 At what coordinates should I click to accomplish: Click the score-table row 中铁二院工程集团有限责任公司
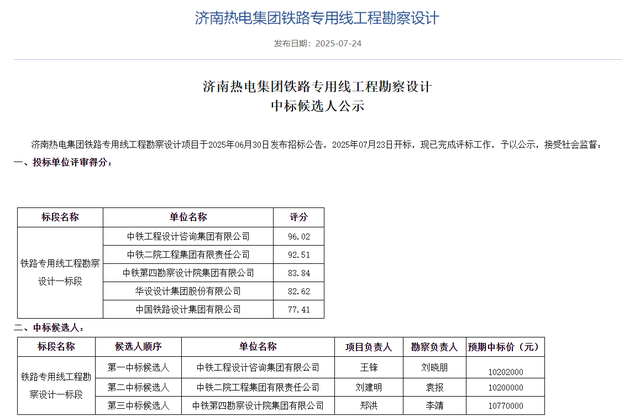pos(188,255)
